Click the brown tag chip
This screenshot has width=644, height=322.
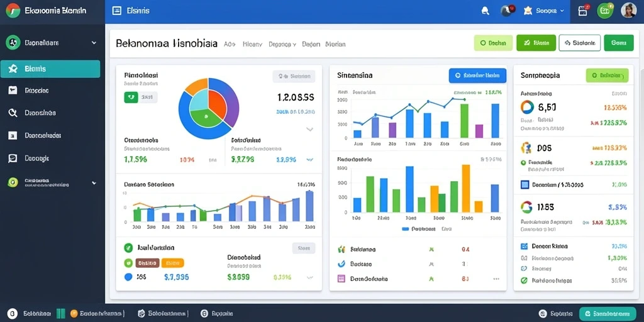point(147,263)
